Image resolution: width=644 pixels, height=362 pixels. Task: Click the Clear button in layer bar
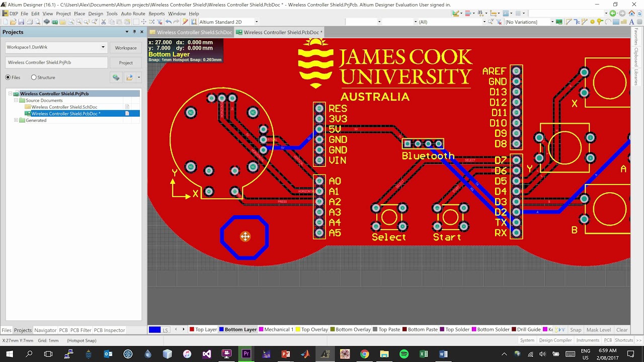click(622, 330)
